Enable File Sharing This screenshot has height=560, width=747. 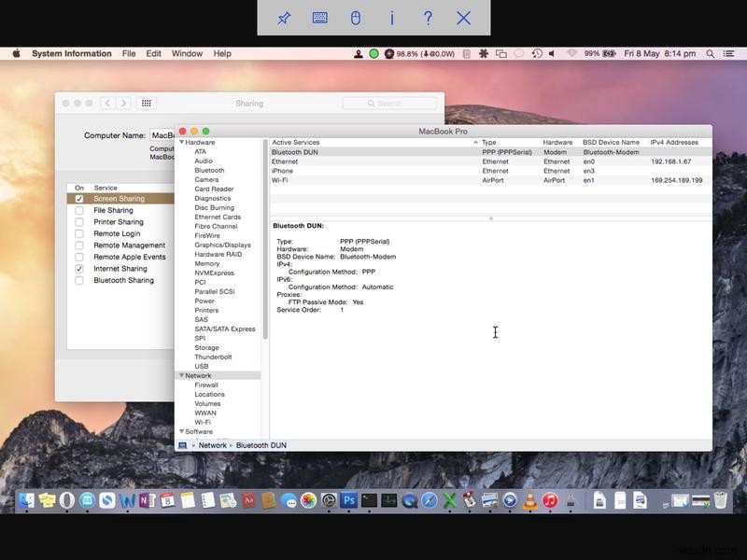[79, 210]
